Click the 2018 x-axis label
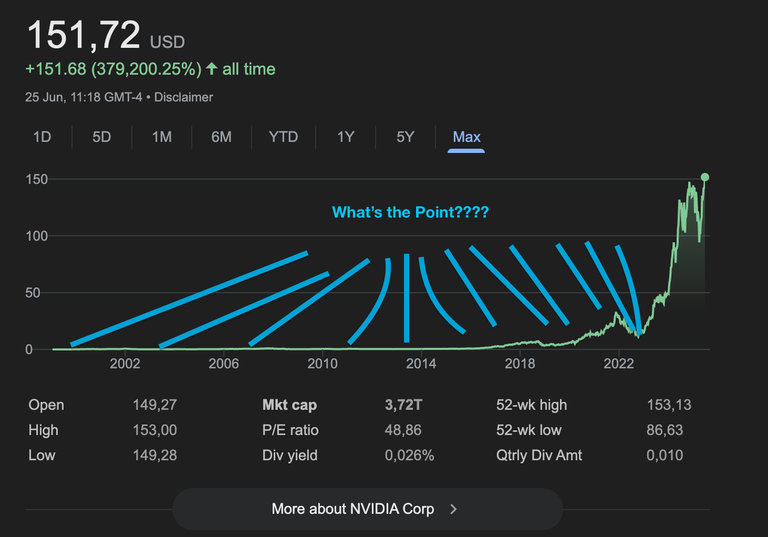The height and width of the screenshot is (537, 768). [x=520, y=364]
